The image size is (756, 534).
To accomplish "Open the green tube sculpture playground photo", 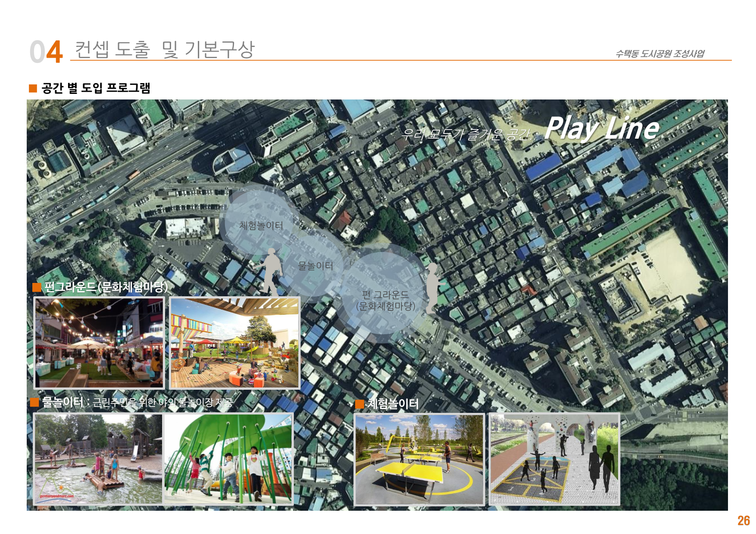I will tap(228, 459).
